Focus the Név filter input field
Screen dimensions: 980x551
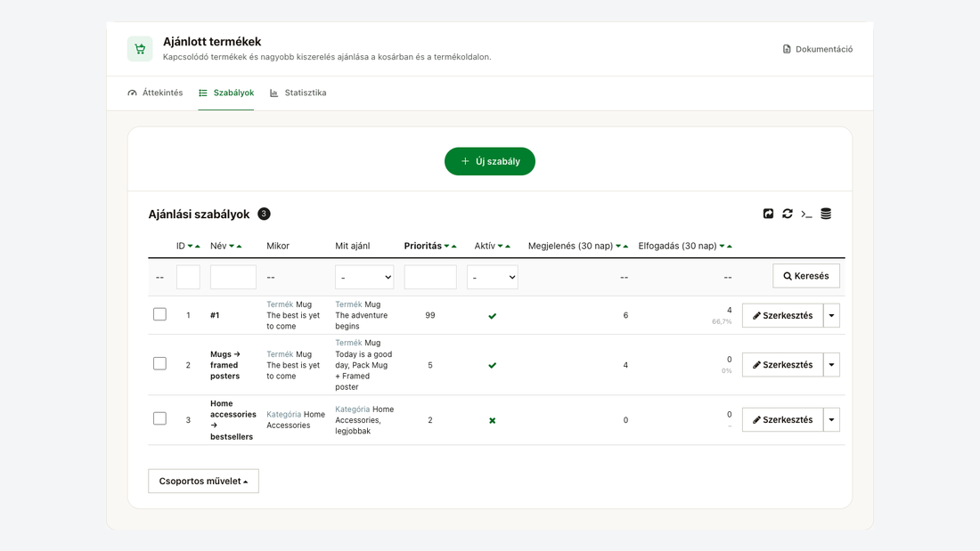[233, 277]
